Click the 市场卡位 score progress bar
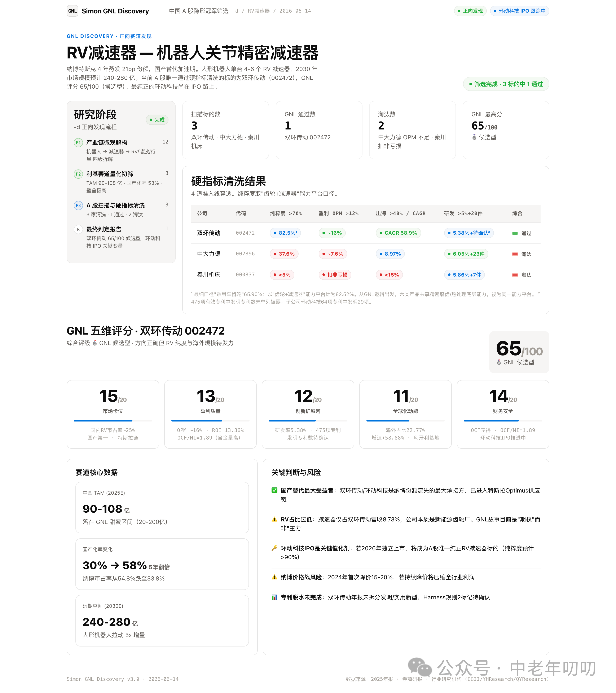Viewport: 616px width, 693px height. (113, 421)
